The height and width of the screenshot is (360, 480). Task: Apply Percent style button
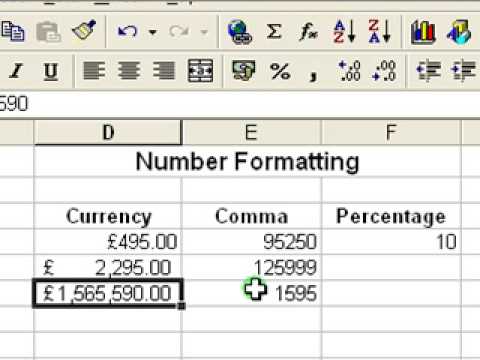280,71
